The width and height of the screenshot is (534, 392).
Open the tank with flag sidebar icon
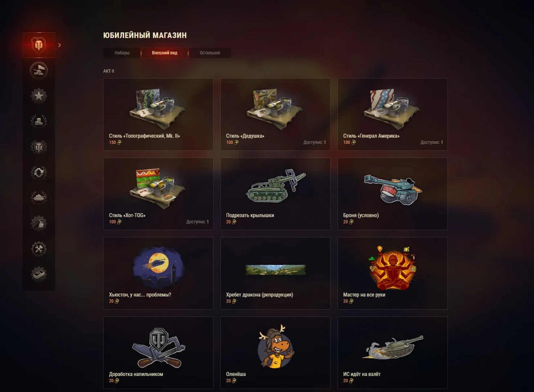pyautogui.click(x=39, y=70)
